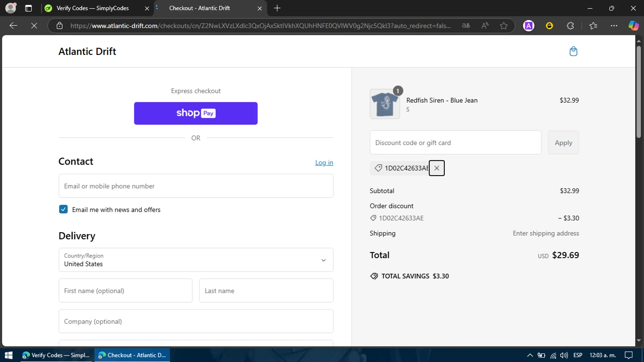Open the shopping bag cart icon
This screenshot has width=644, height=362.
click(x=573, y=52)
